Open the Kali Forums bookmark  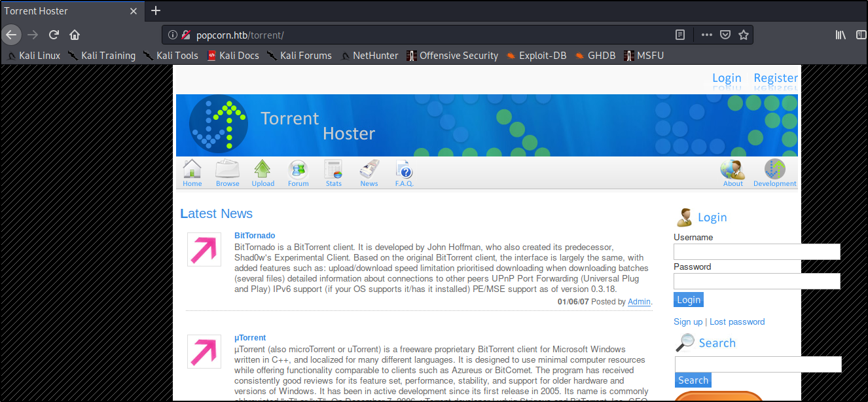[x=299, y=56]
